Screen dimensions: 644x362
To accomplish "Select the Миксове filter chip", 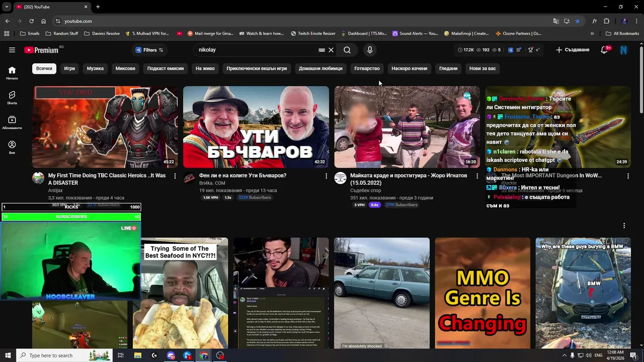I will (125, 68).
